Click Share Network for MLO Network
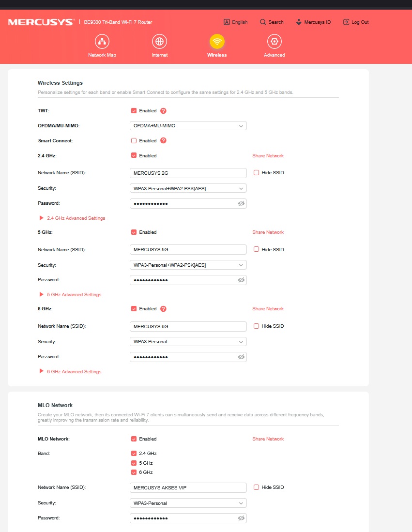412x532 pixels. tap(268, 439)
